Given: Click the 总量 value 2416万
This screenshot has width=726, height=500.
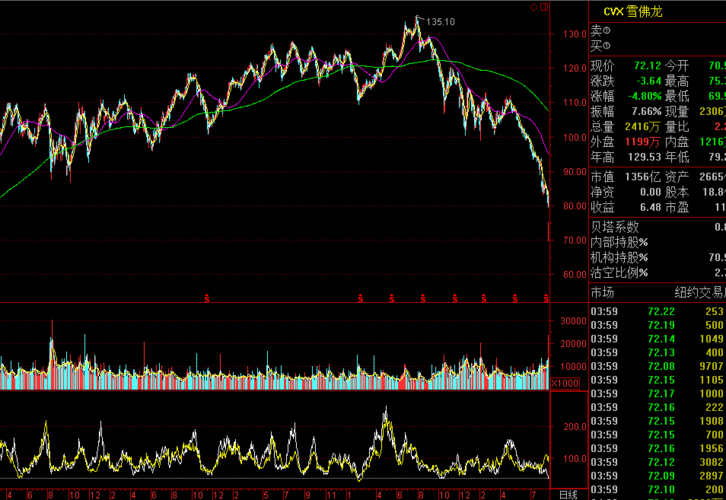Looking at the screenshot, I should click(x=642, y=127).
